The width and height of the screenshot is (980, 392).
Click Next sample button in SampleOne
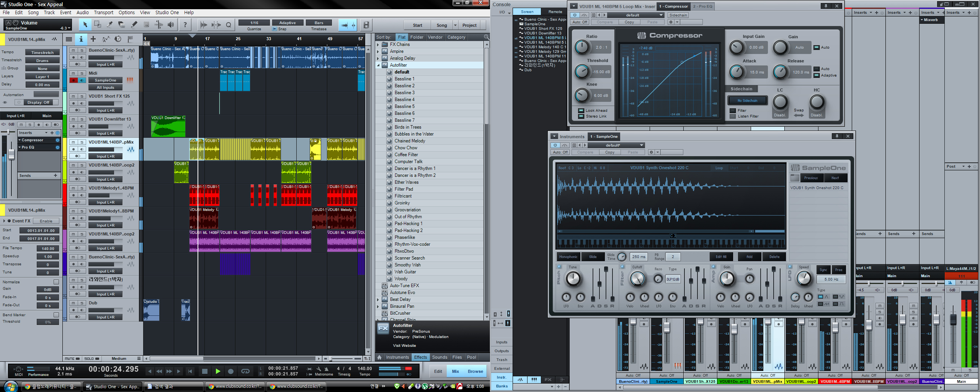835,178
